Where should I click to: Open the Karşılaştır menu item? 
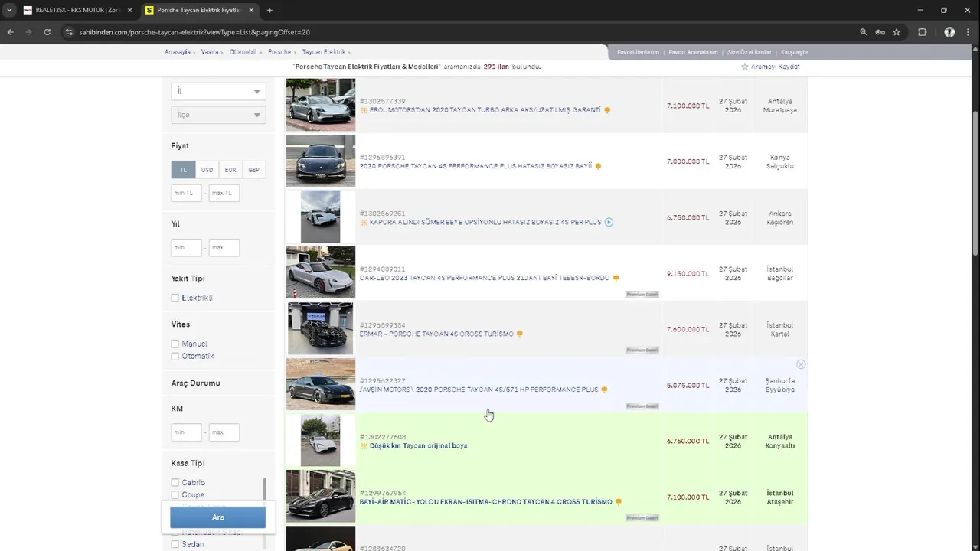pos(794,52)
